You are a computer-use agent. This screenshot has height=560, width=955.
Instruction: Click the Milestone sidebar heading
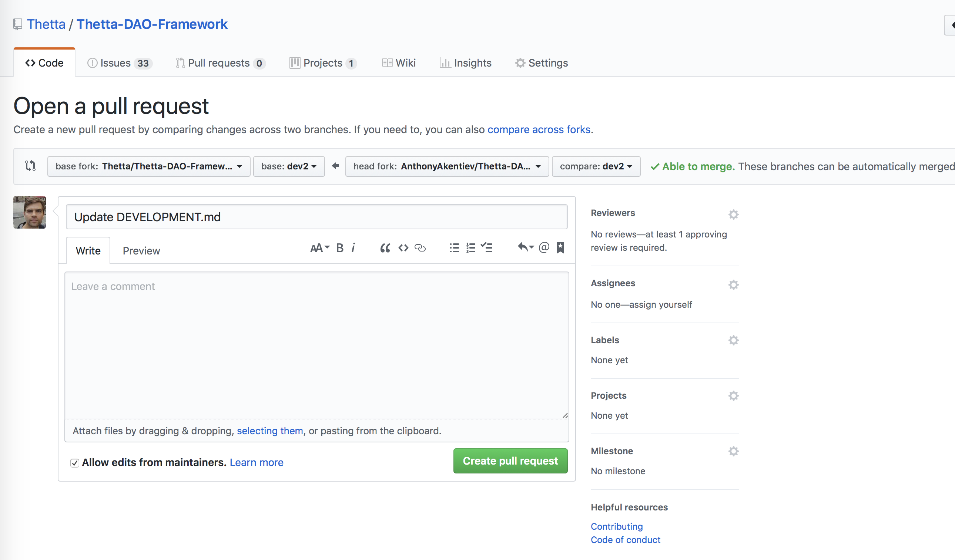(x=611, y=451)
